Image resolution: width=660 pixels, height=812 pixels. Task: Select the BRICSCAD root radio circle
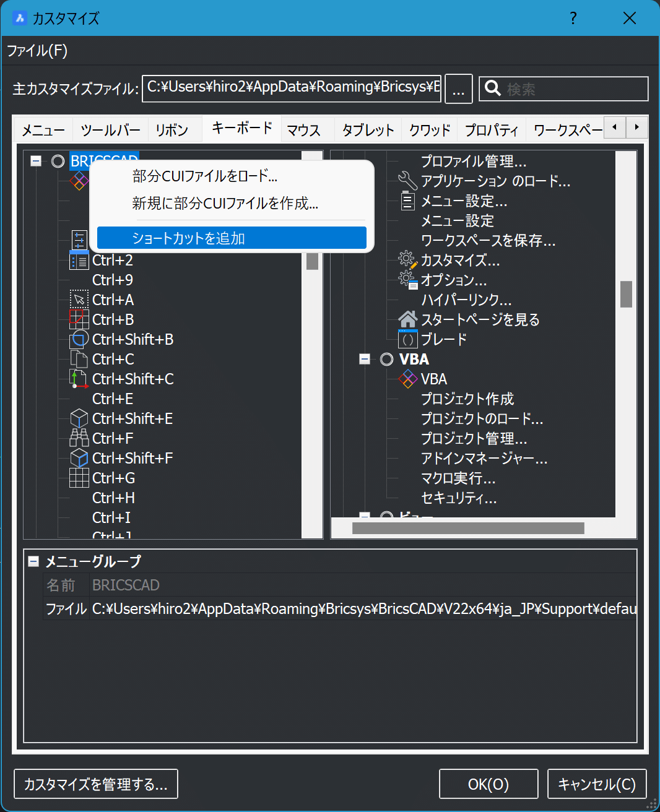(x=58, y=161)
